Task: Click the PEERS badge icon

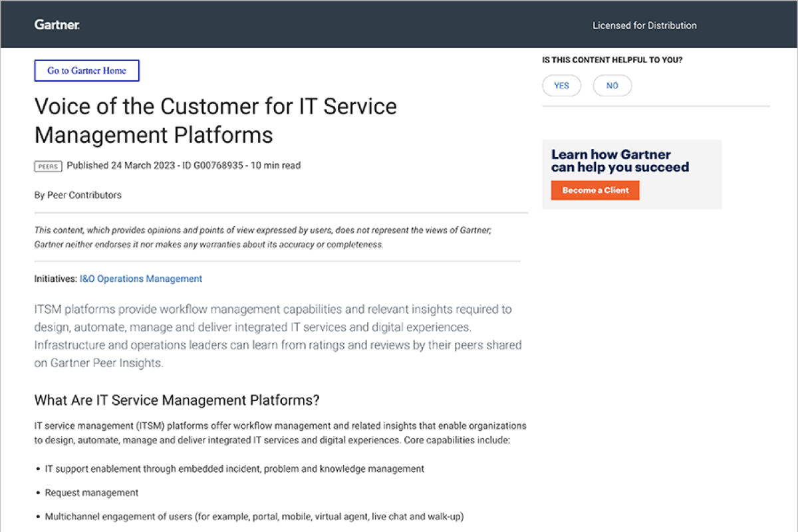Action: (49, 166)
